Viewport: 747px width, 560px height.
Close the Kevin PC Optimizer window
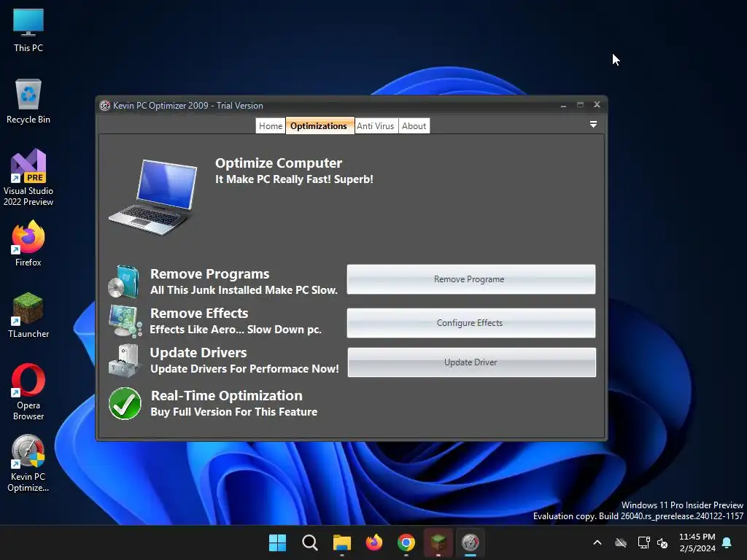(597, 105)
